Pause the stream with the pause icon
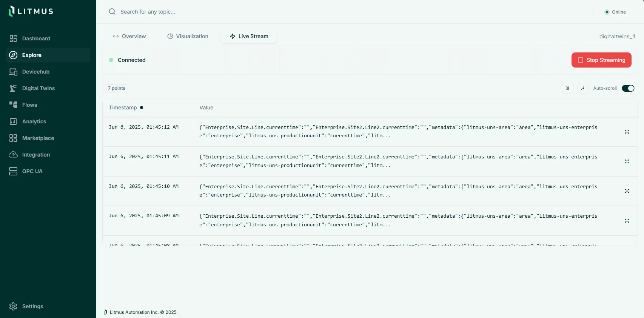Image resolution: width=644 pixels, height=318 pixels. point(567,88)
